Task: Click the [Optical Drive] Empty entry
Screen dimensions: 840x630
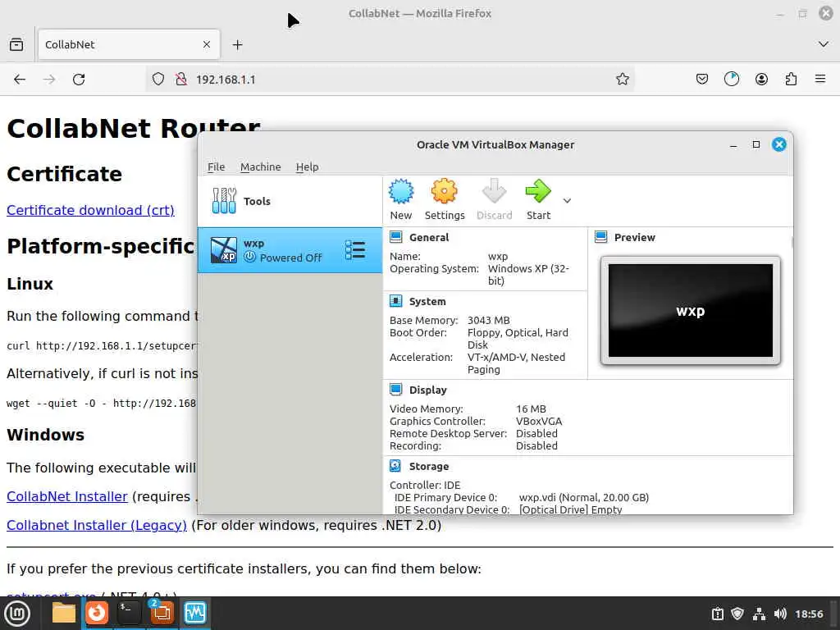Action: [x=570, y=509]
